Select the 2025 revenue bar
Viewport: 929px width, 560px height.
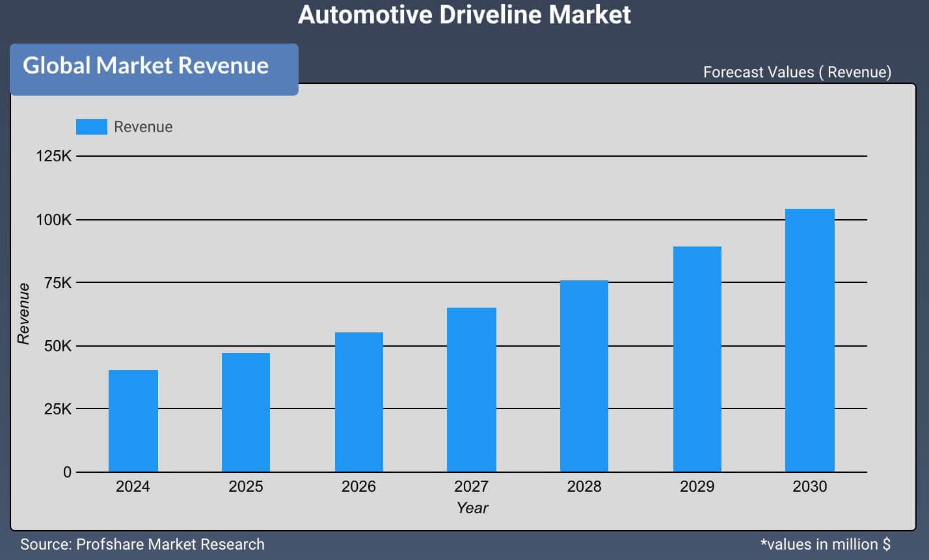click(x=246, y=412)
